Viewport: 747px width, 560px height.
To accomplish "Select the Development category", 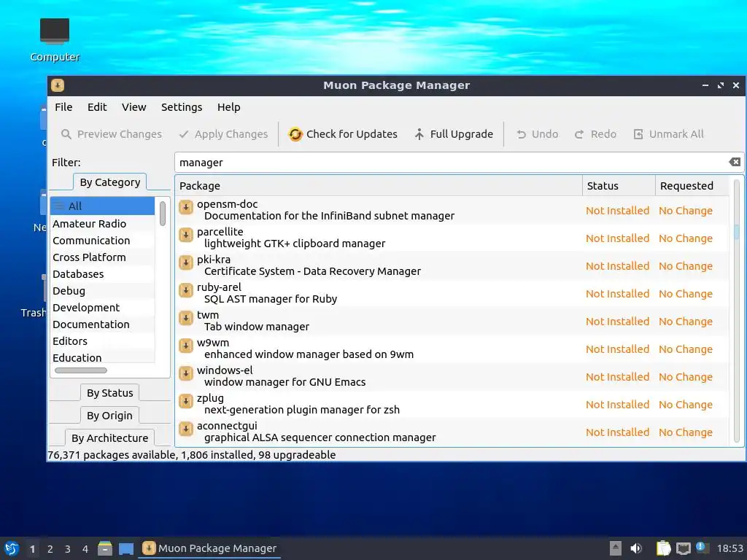I will click(102, 307).
